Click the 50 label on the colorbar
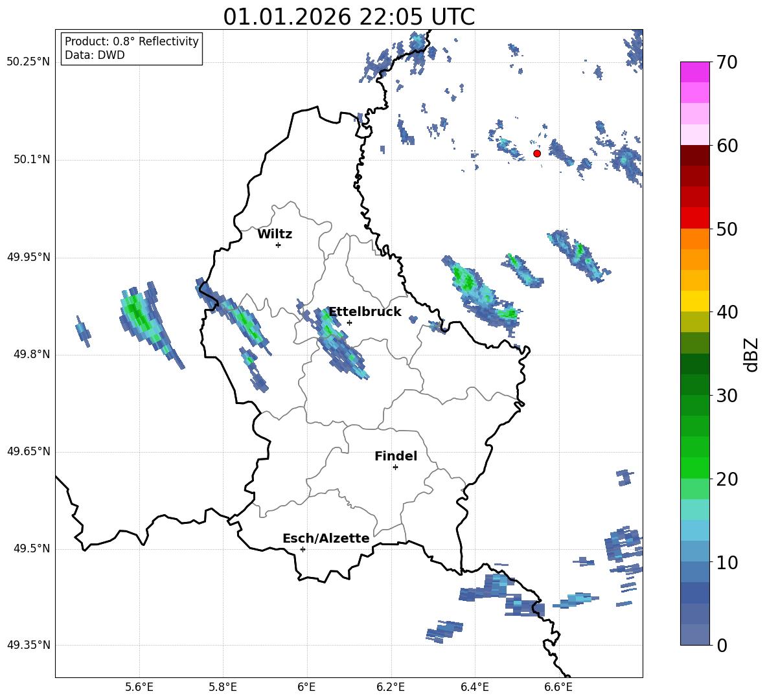Image resolution: width=767 pixels, height=700 pixels. (726, 229)
